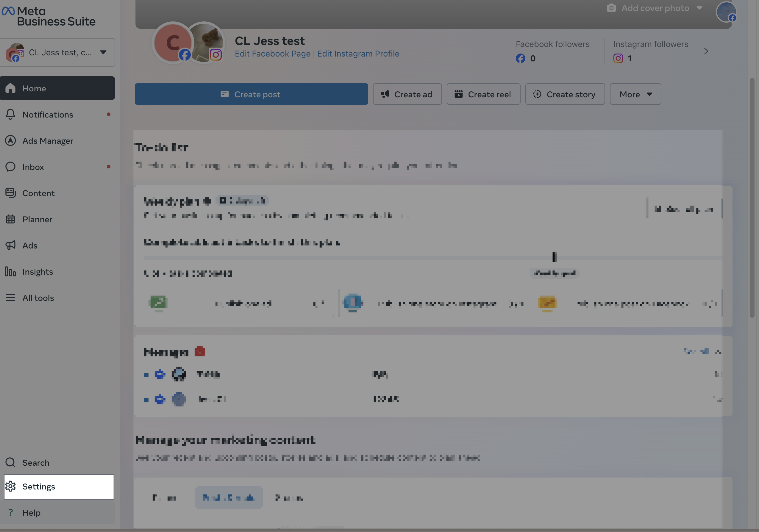Open the CL Jess test account dropdown

click(x=57, y=52)
